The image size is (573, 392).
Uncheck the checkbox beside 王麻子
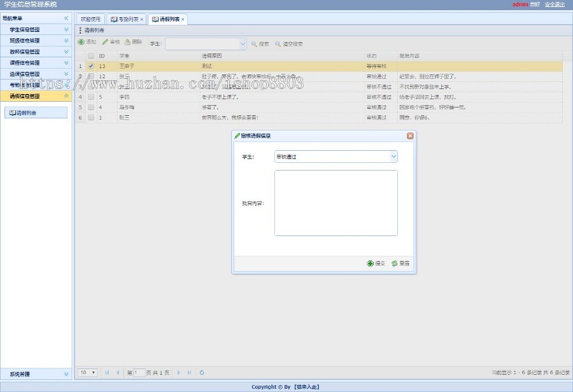pyautogui.click(x=90, y=66)
